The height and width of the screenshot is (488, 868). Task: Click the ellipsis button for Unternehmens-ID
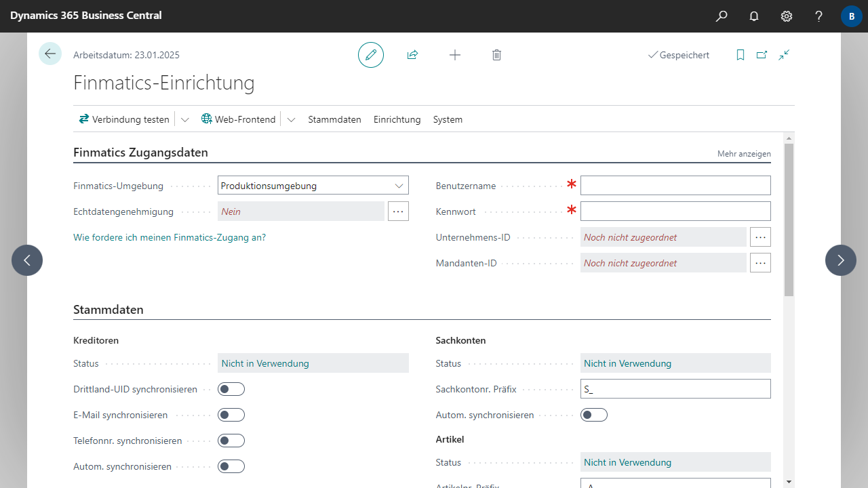tap(761, 237)
